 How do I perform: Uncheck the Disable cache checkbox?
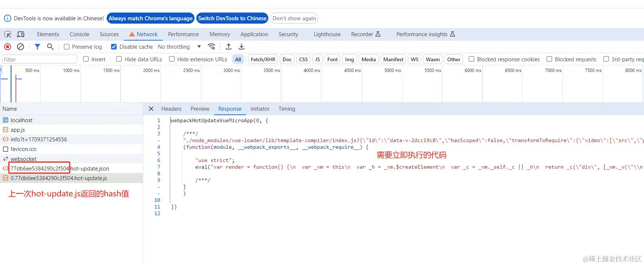[114, 47]
